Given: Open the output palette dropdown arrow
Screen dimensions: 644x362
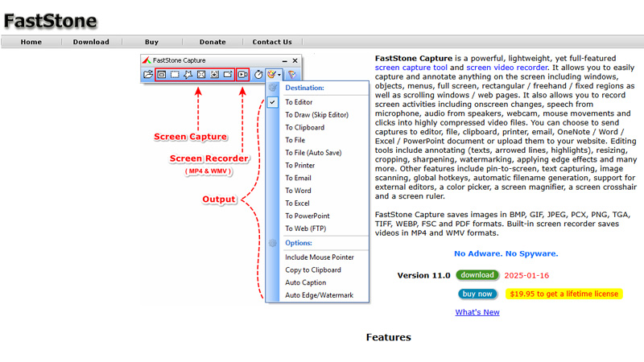Looking at the screenshot, I should (279, 74).
